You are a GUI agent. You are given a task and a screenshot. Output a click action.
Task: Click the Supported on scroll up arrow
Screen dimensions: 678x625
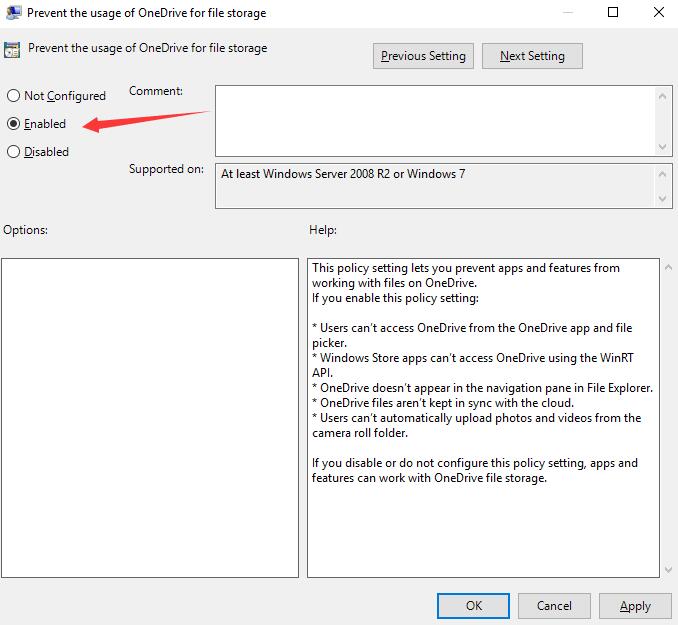pyautogui.click(x=662, y=174)
